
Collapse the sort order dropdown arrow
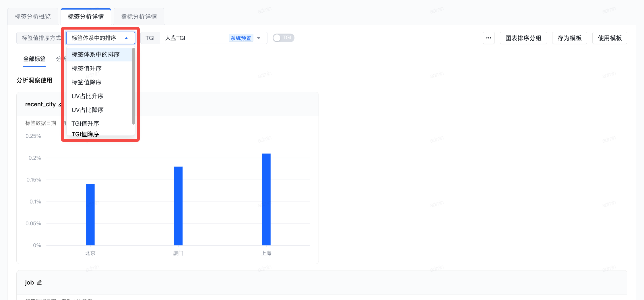click(126, 38)
